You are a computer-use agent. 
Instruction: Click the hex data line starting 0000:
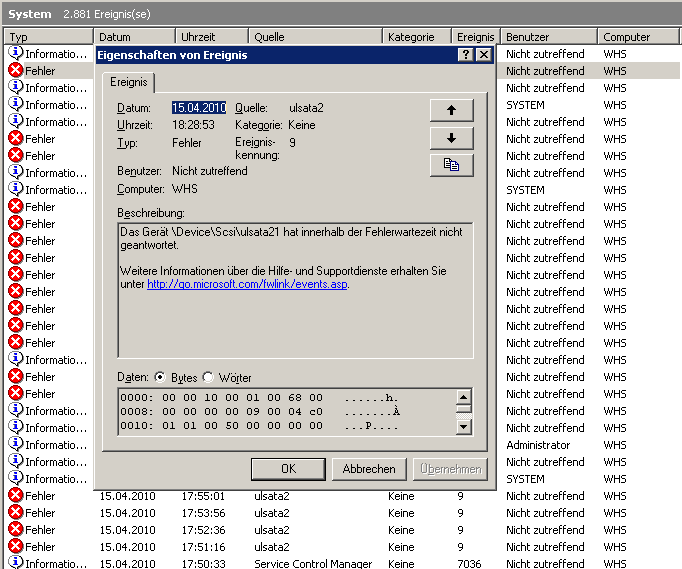259,398
